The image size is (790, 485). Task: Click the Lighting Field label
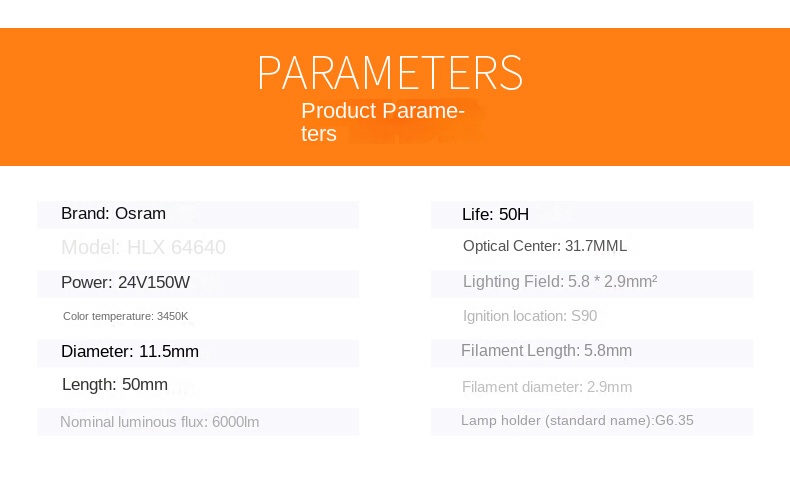[512, 282]
